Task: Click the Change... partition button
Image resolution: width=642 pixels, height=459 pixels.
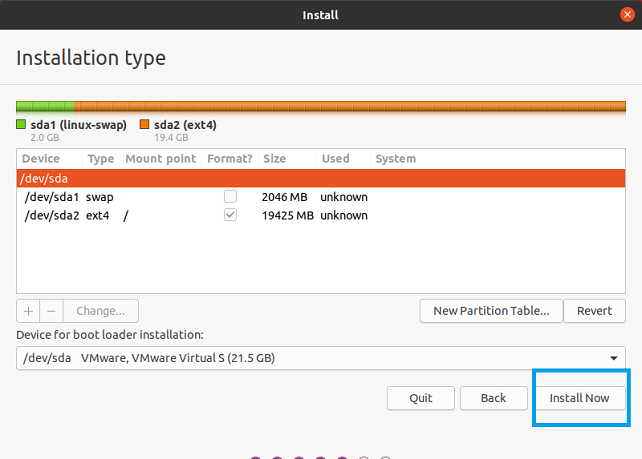Action: (100, 311)
